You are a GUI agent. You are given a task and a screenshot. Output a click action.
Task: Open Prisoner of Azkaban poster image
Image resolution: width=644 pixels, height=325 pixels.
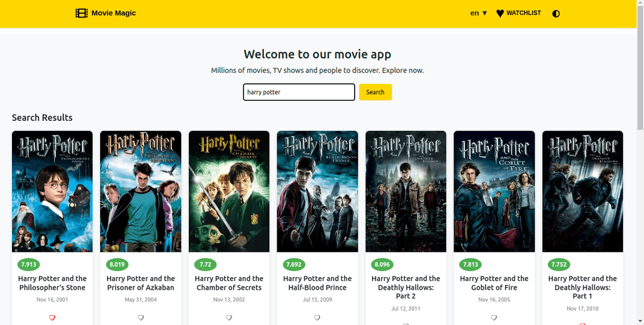coord(140,191)
